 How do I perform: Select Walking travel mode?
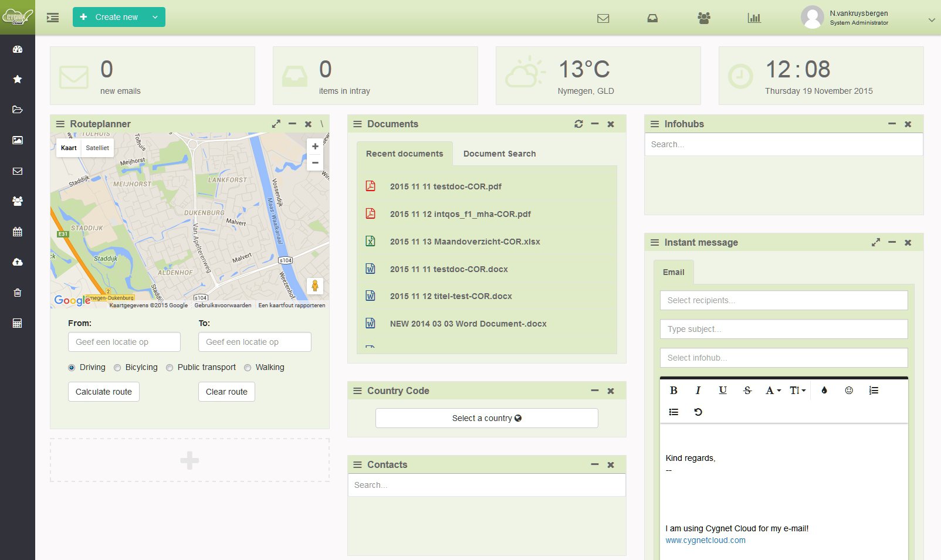(x=248, y=368)
